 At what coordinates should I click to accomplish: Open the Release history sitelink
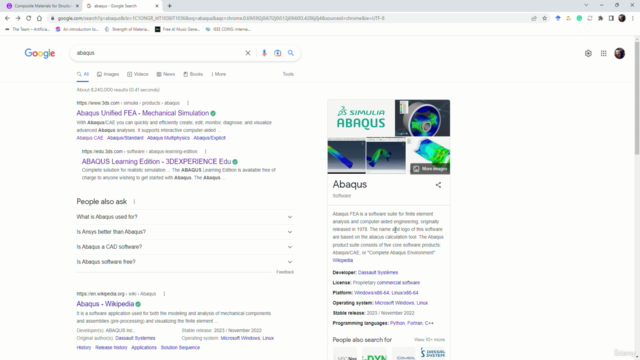click(111, 348)
